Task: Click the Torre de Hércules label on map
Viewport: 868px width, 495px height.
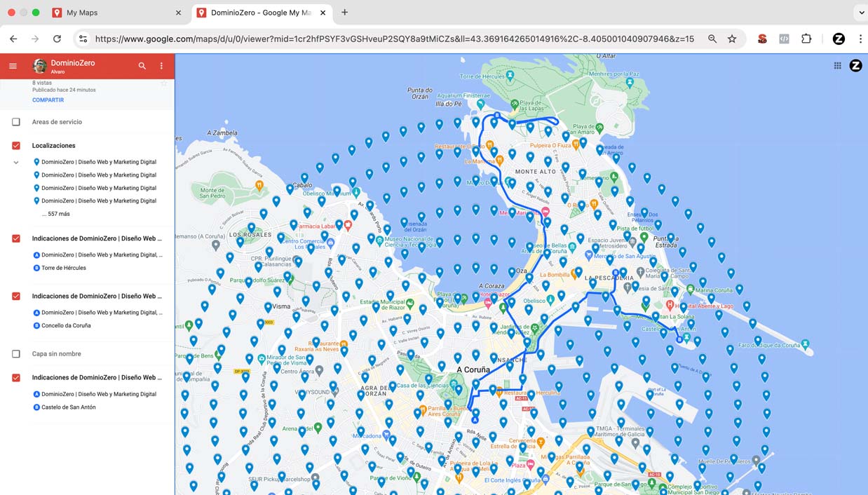Action: (x=482, y=76)
